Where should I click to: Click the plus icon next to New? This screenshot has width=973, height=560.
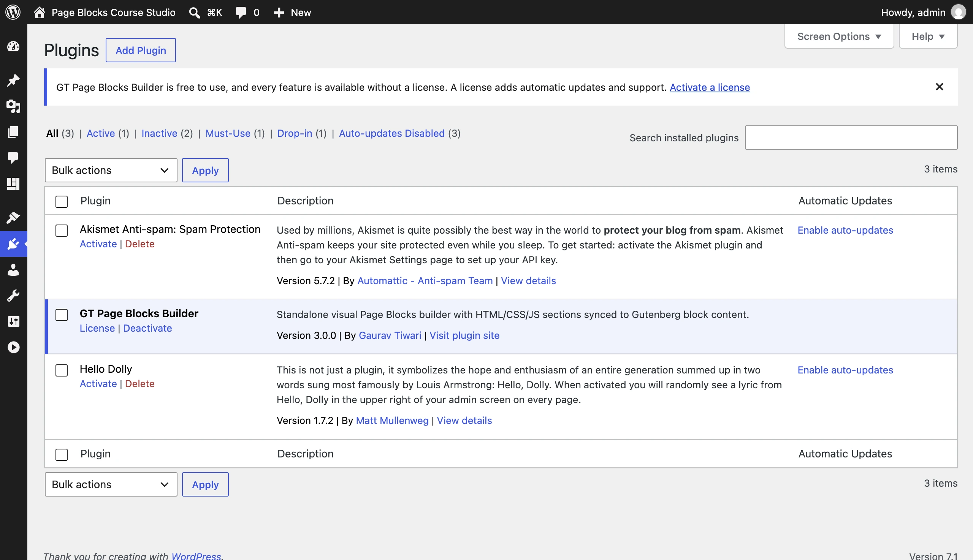[x=279, y=13]
